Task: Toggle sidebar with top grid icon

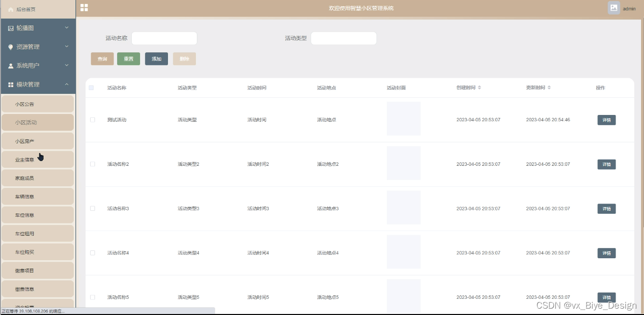Action: 84,8
